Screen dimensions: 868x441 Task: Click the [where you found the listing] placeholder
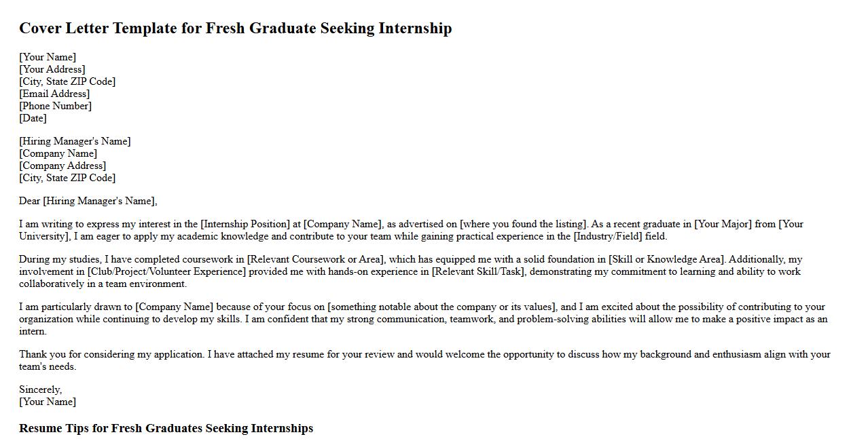pyautogui.click(x=523, y=224)
